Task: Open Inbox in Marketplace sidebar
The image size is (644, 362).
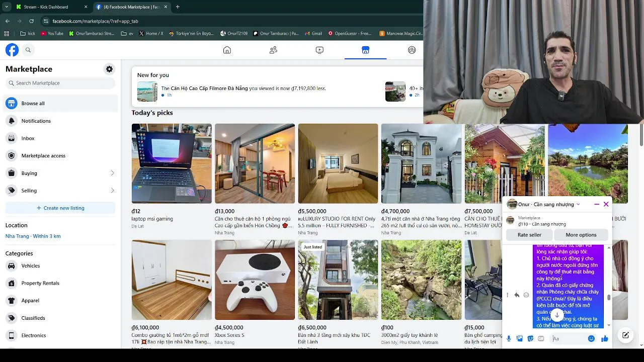Action: (x=60, y=138)
